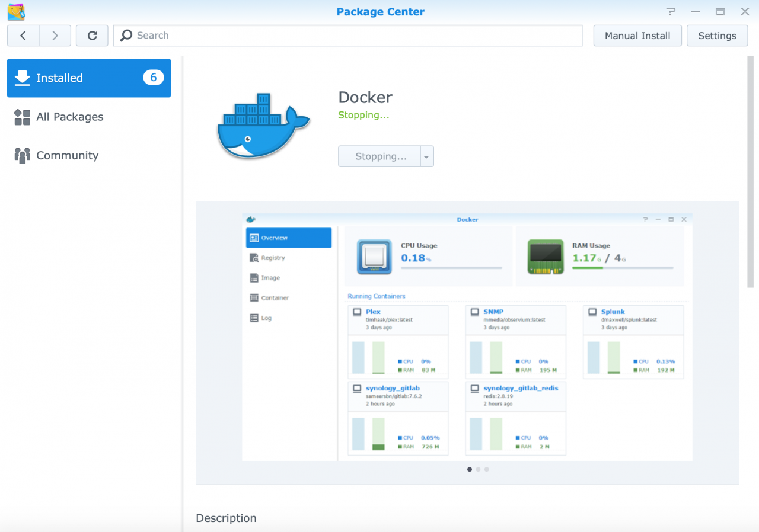Click the Docker overview screenshot preview

coord(467,336)
